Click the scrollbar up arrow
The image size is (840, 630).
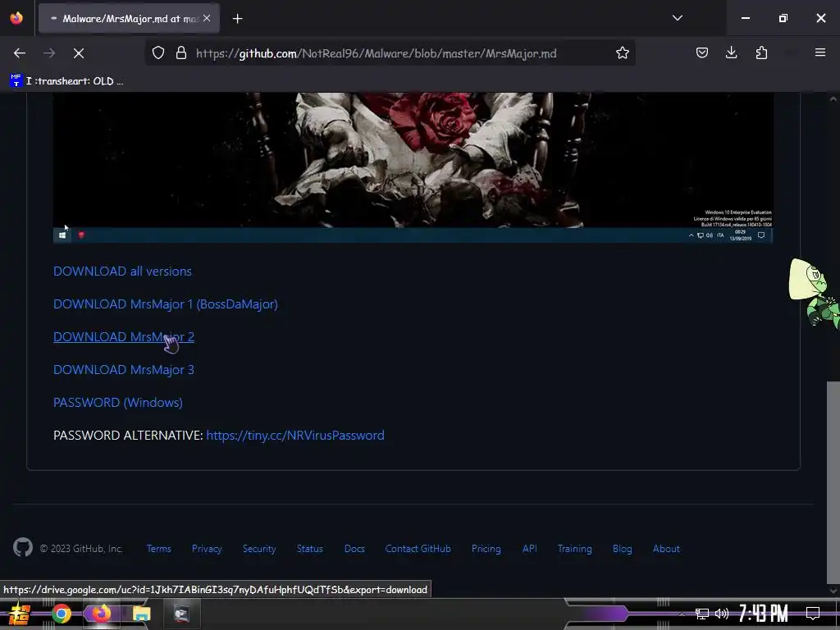[x=833, y=98]
